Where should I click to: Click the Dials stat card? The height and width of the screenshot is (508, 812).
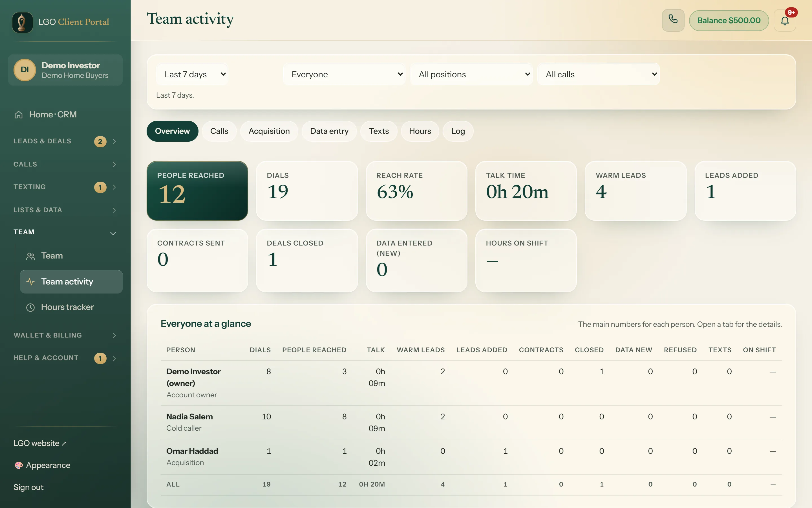coord(307,191)
